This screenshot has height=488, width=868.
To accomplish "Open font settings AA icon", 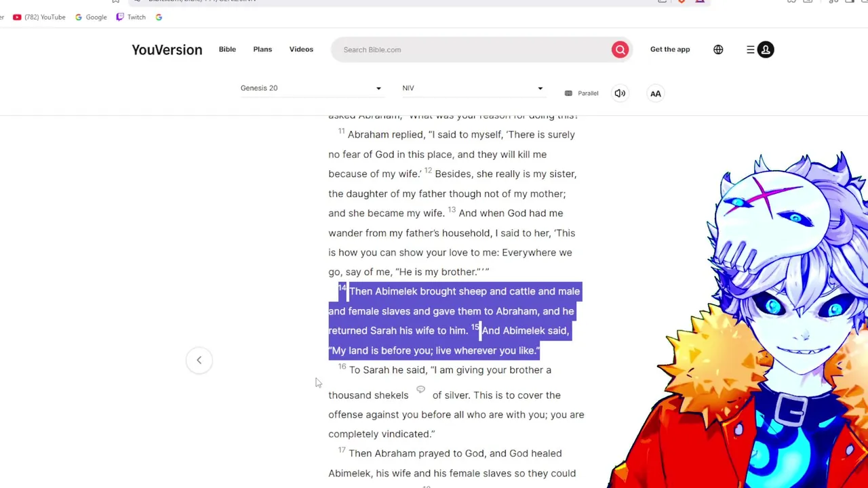I will click(x=656, y=94).
